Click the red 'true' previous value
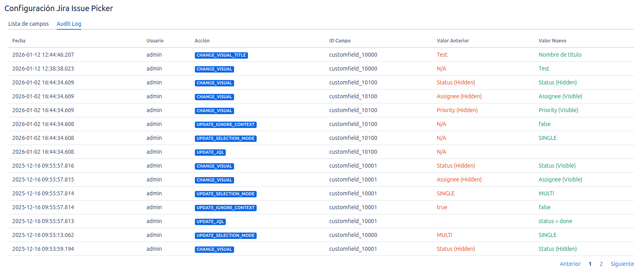This screenshot has width=644, height=273. pos(442,207)
